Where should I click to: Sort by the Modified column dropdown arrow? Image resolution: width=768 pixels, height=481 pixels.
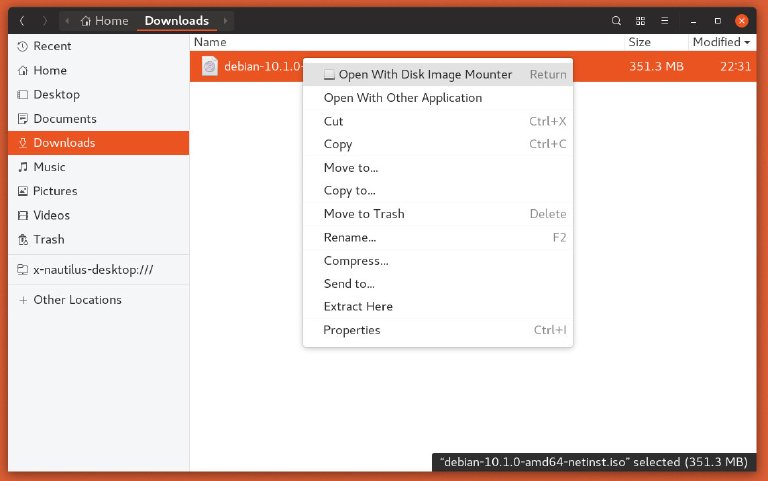tap(748, 42)
